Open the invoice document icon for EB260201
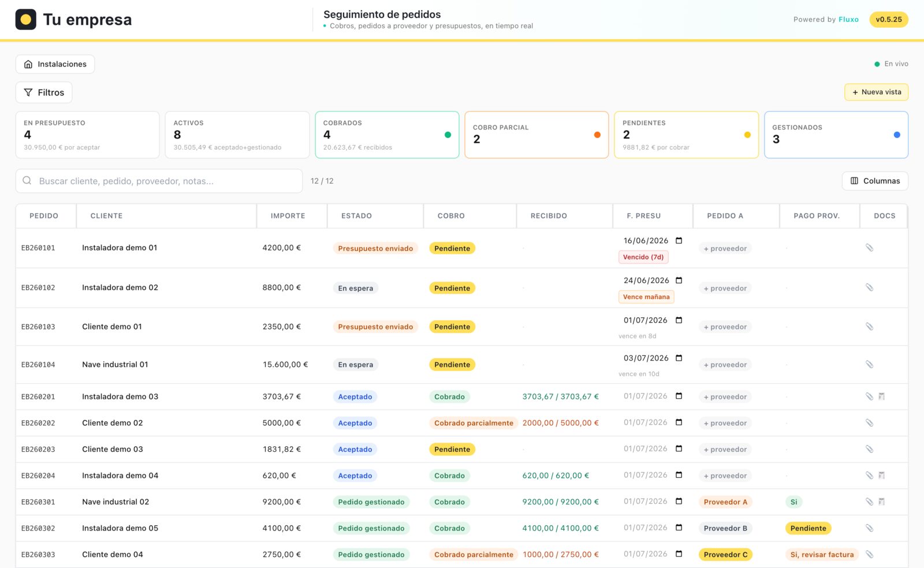Image resolution: width=924 pixels, height=568 pixels. tap(882, 396)
